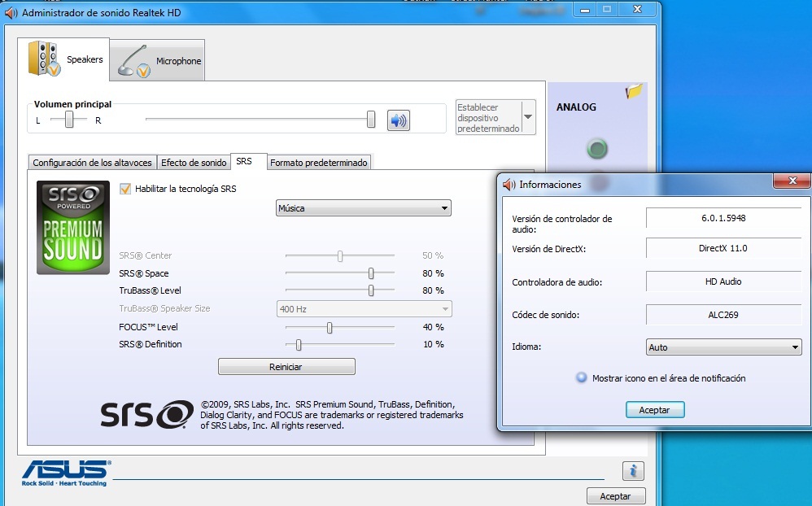This screenshot has height=506, width=812.
Task: Click the blue information 'i' icon
Action: [633, 471]
